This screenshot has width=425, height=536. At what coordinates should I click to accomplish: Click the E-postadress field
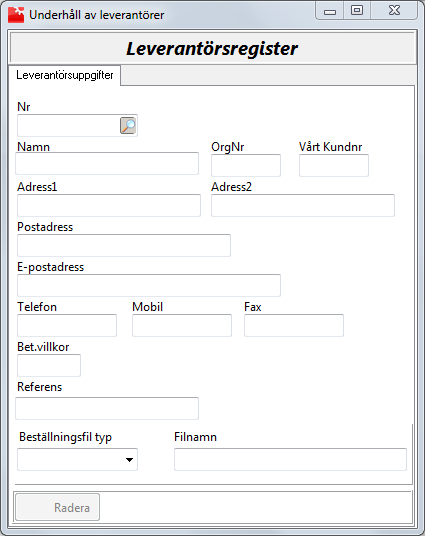click(x=149, y=285)
